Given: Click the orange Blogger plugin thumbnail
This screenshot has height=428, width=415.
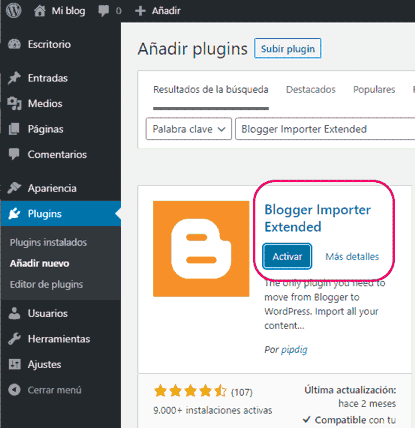Looking at the screenshot, I should click(x=201, y=249).
